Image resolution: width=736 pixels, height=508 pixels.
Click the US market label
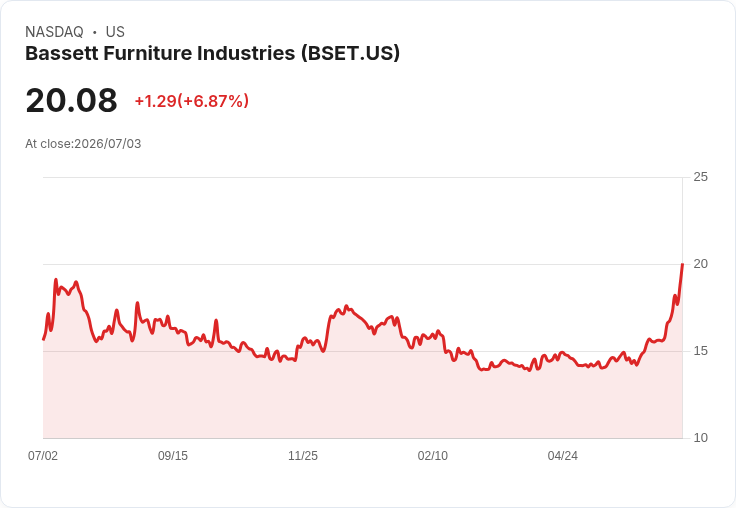coord(115,32)
